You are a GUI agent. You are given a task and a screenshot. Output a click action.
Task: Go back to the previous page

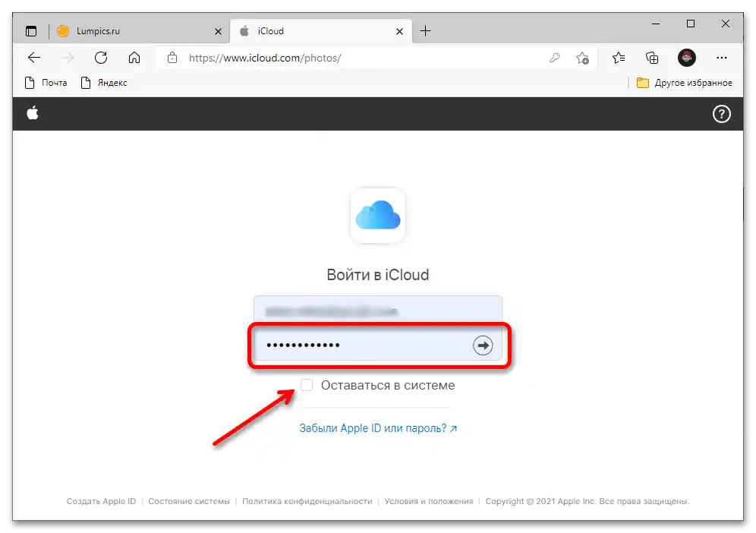[33, 58]
